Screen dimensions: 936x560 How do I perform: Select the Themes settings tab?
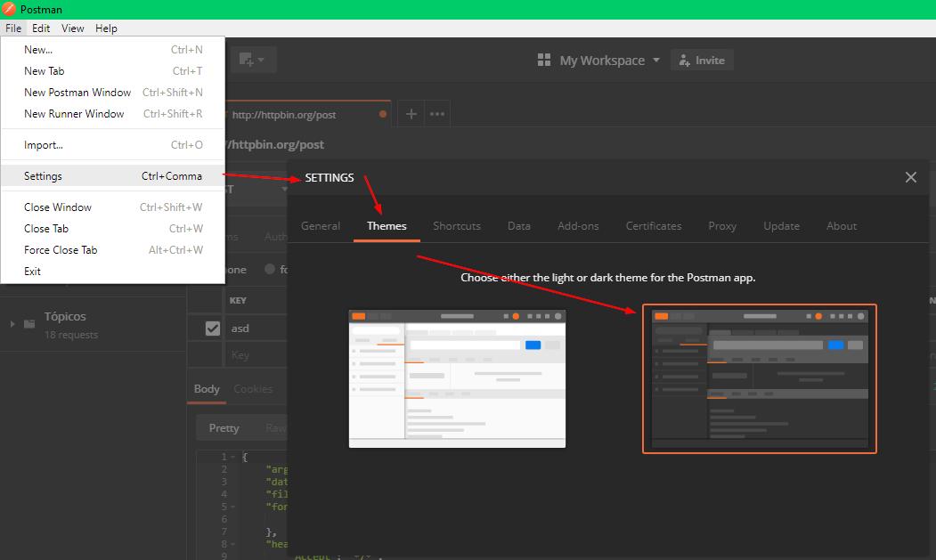click(387, 226)
